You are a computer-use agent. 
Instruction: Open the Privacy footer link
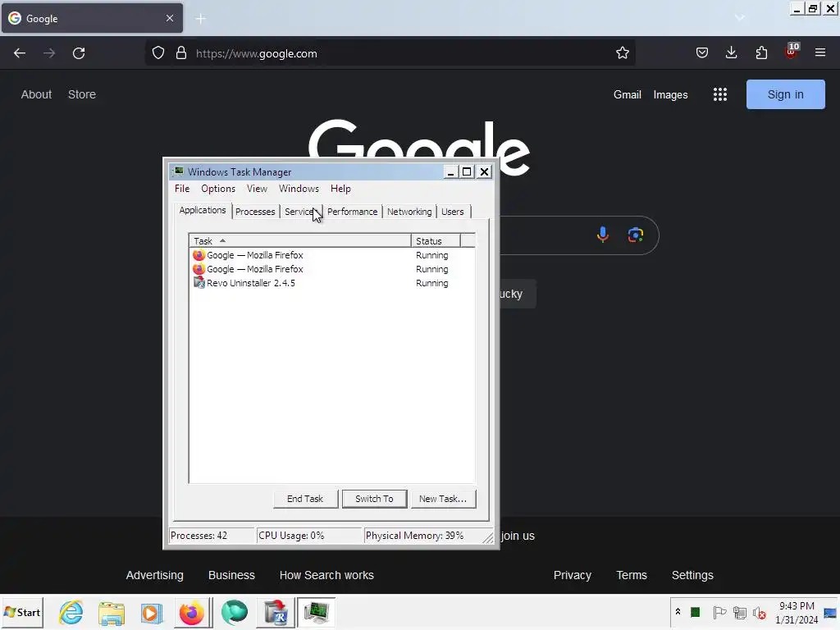[572, 575]
